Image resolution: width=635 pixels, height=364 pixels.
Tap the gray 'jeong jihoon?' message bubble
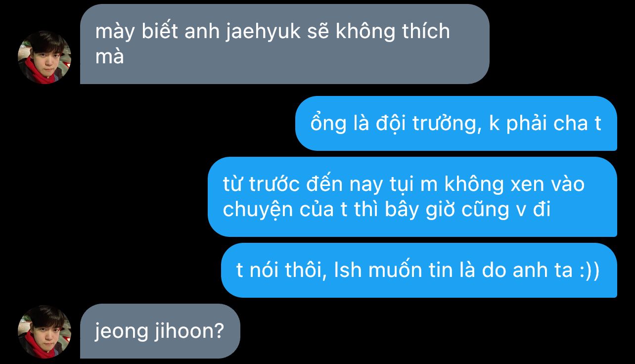[x=160, y=331]
